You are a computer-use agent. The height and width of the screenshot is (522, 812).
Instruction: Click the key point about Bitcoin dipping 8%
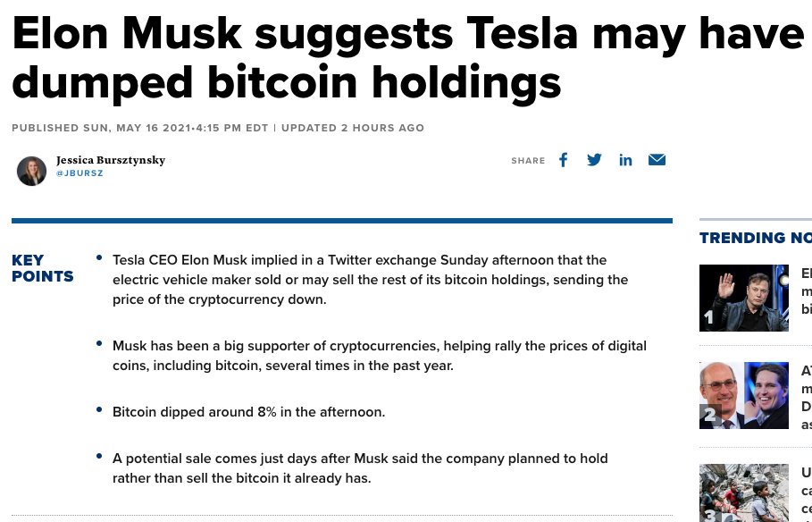(248, 412)
